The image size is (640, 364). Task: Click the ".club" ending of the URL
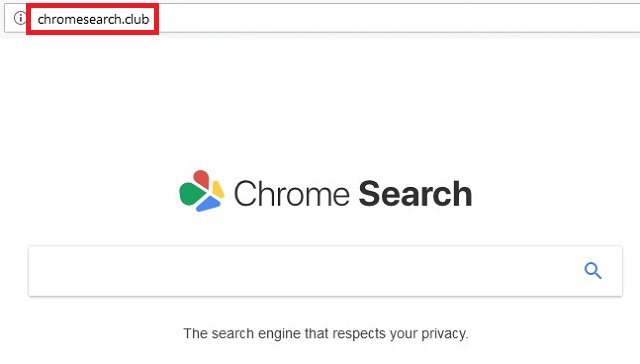(x=136, y=19)
